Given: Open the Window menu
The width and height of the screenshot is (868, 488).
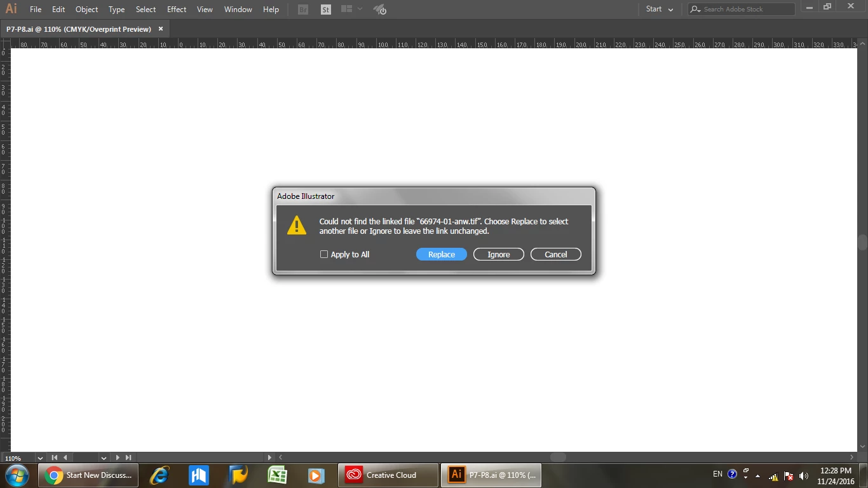Looking at the screenshot, I should coord(238,10).
